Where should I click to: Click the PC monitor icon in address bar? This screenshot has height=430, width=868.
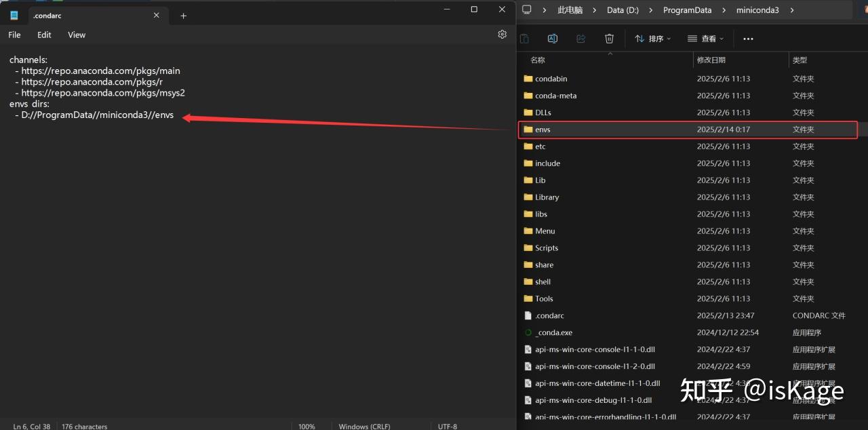point(526,10)
